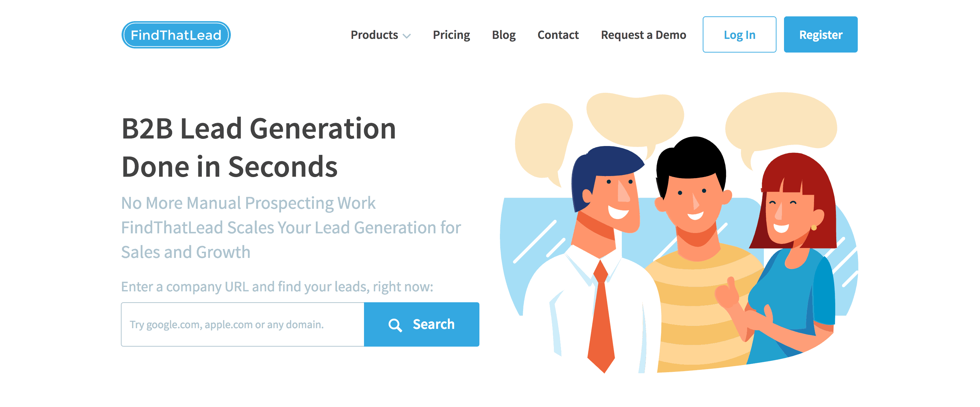Click the magnifying glass search icon
Image resolution: width=980 pixels, height=407 pixels.
point(395,325)
